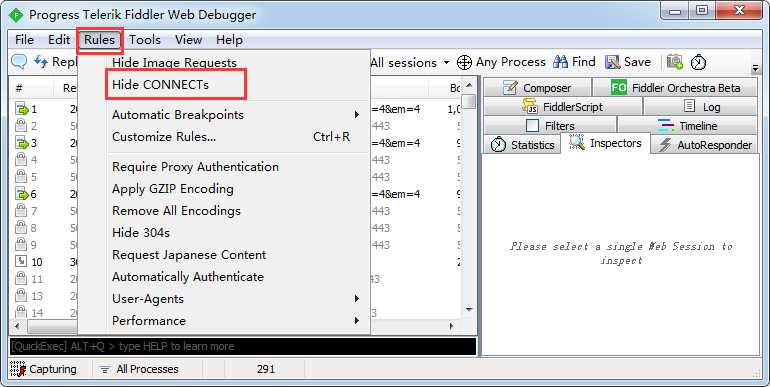Screen dimensions: 770x387
Task: Click session list scroll down arrow
Action: pos(469,309)
